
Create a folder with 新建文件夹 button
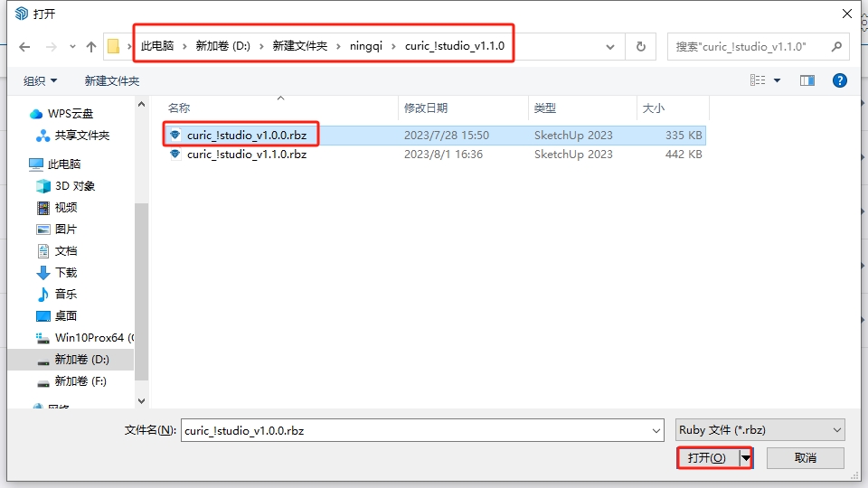(x=112, y=80)
